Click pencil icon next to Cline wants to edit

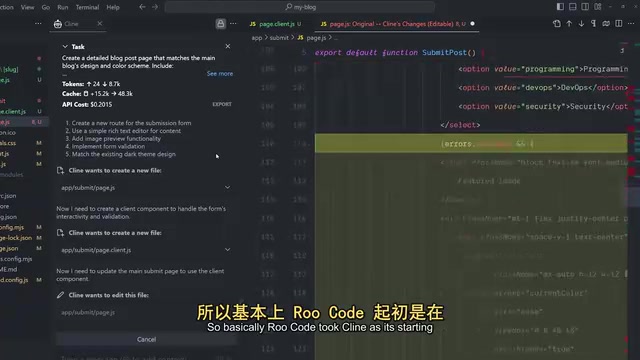pos(60,295)
